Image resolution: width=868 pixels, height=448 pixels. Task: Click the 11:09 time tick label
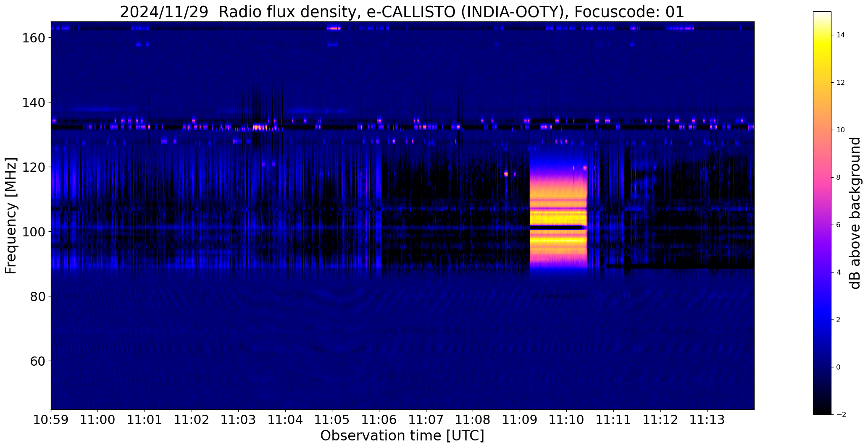(520, 420)
